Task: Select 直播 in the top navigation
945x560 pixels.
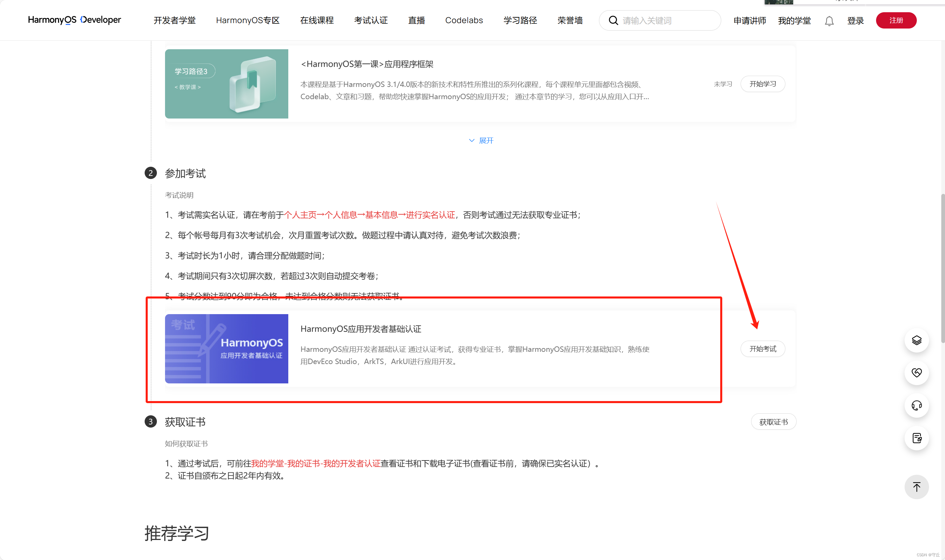Action: (x=417, y=20)
